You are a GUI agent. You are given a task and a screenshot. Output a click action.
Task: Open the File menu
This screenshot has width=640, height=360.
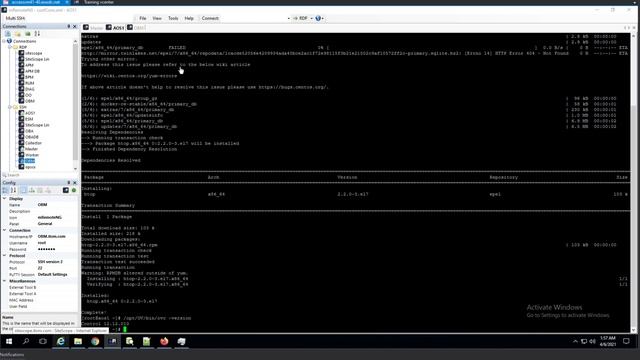click(x=142, y=18)
